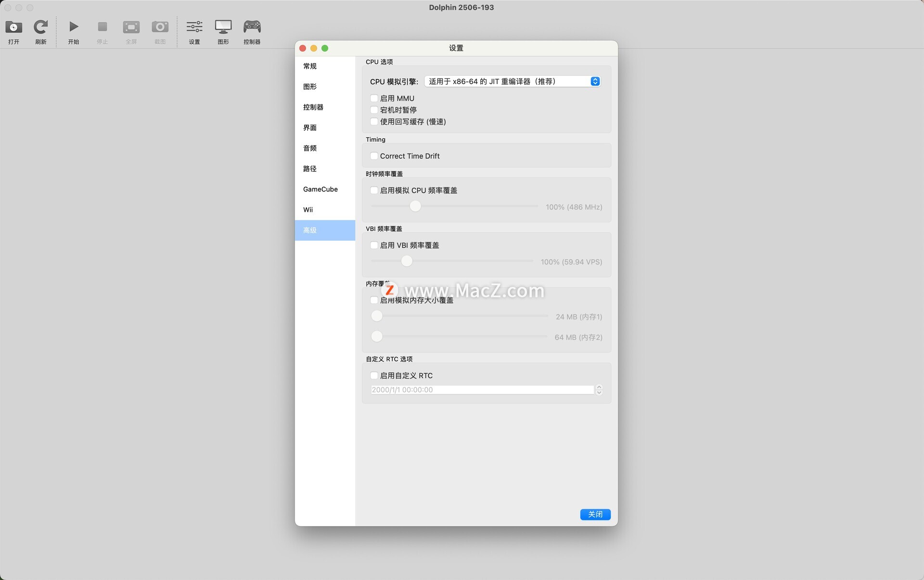This screenshot has height=580, width=924.
Task: Click the VBI 频率覆盖 section heading
Action: (384, 229)
